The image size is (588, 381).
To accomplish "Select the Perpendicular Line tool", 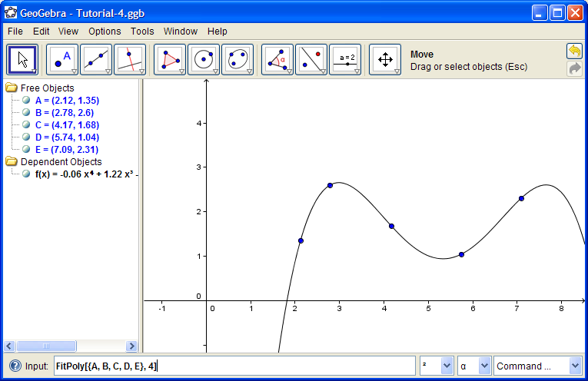I will pyautogui.click(x=129, y=60).
